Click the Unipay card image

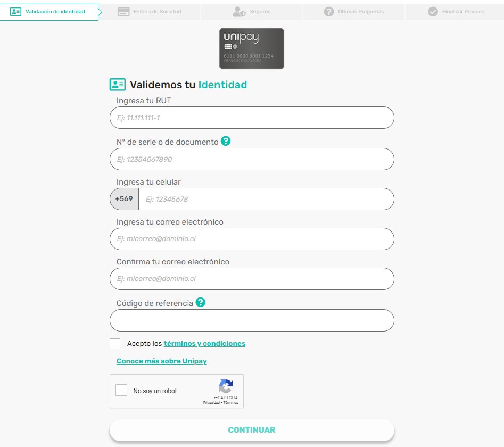(x=252, y=48)
